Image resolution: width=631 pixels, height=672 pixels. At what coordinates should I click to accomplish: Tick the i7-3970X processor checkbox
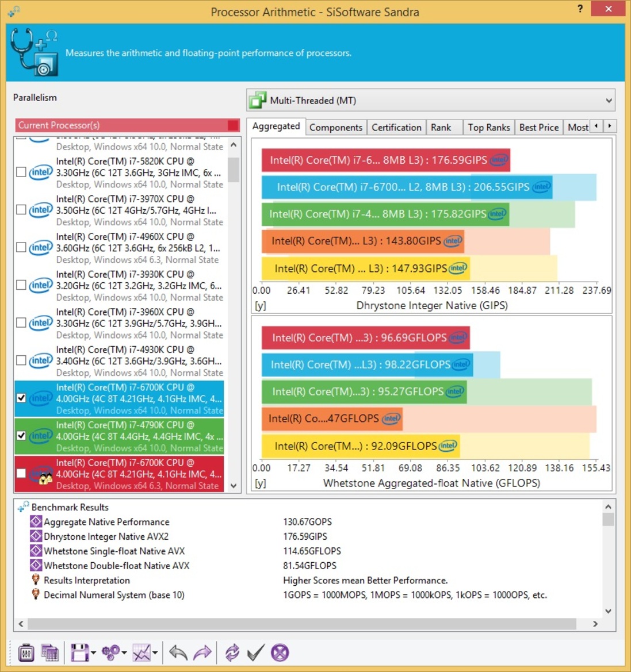pos(21,210)
